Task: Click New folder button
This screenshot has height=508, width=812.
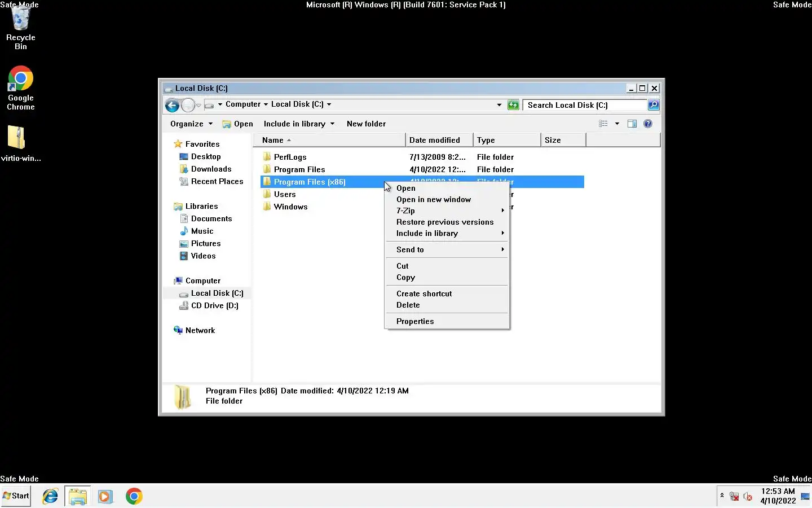Action: tap(367, 124)
